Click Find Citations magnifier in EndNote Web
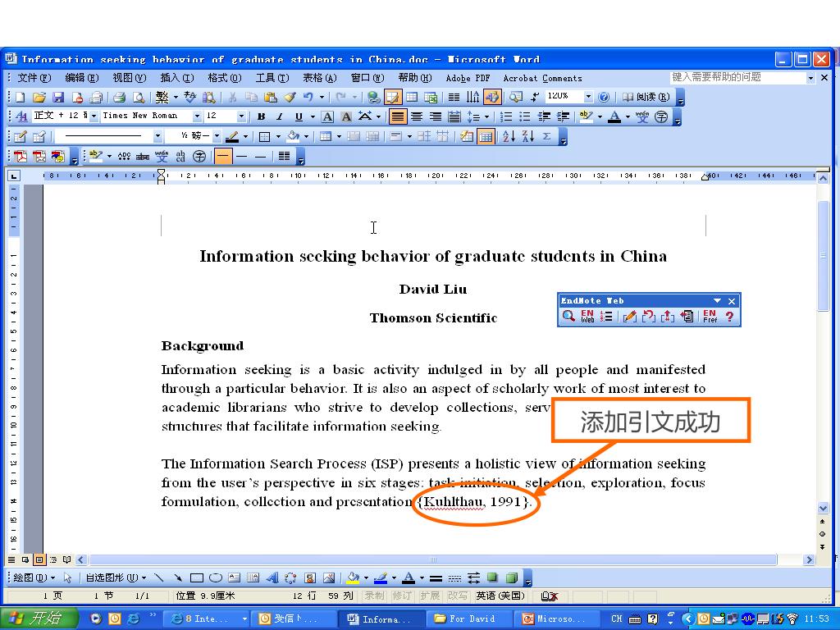 568,316
